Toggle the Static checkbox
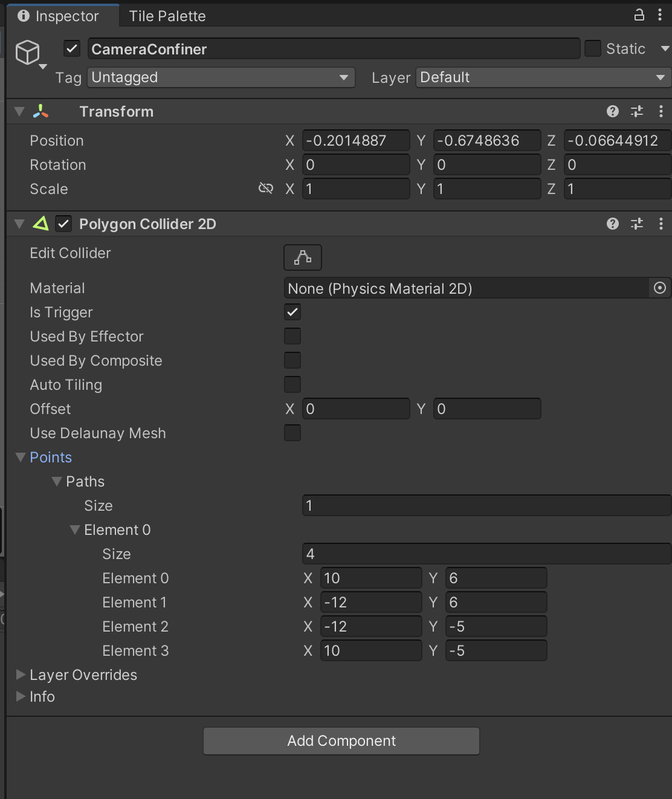This screenshot has height=799, width=672. click(x=593, y=49)
